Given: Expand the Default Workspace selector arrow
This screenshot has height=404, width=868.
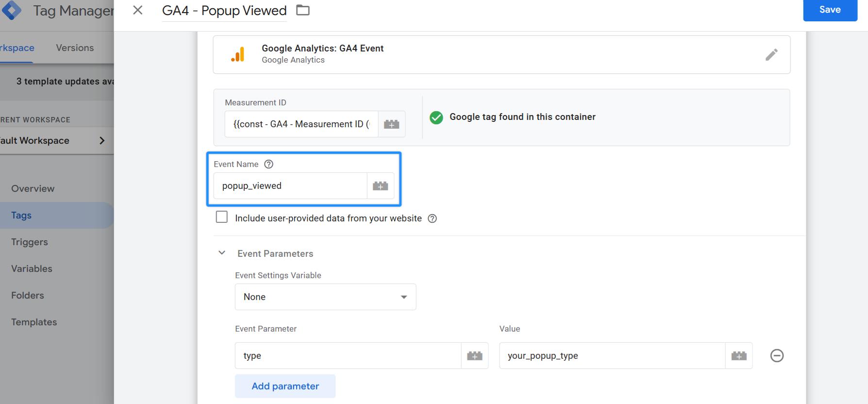Looking at the screenshot, I should click(102, 140).
